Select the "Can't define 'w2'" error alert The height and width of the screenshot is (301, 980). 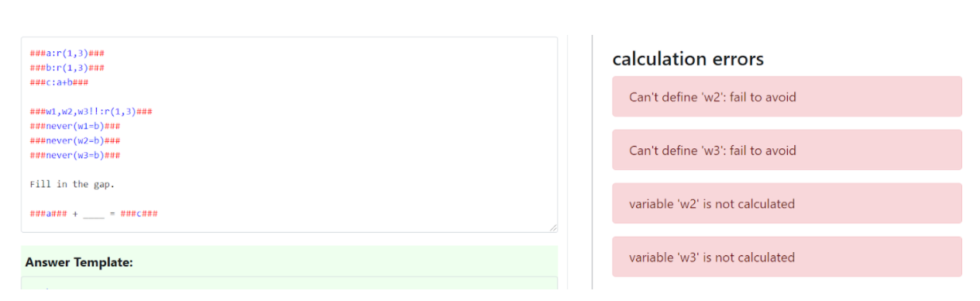click(x=787, y=97)
